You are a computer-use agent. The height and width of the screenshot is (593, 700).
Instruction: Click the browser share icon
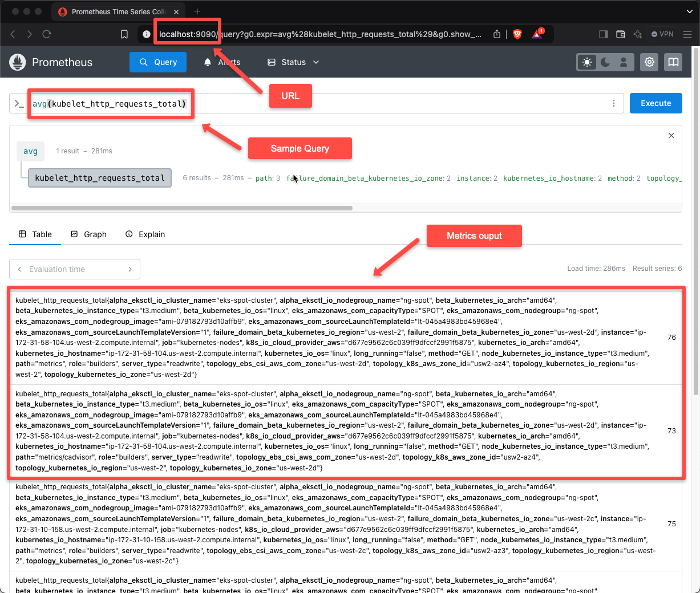(497, 34)
